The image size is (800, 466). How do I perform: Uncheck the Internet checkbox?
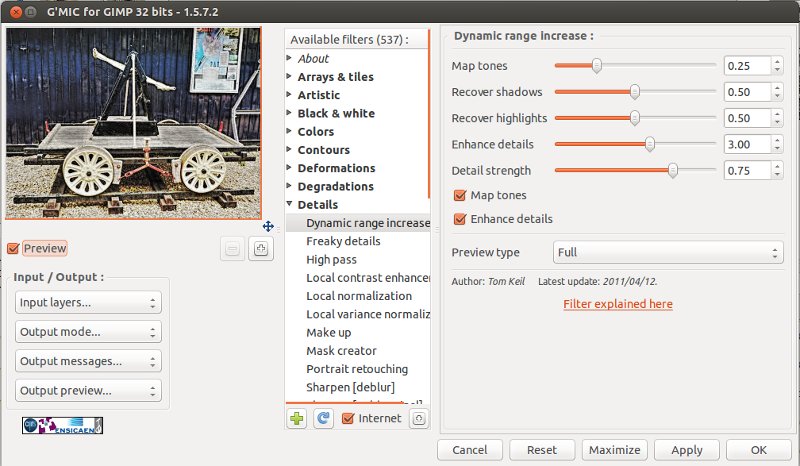click(x=347, y=419)
